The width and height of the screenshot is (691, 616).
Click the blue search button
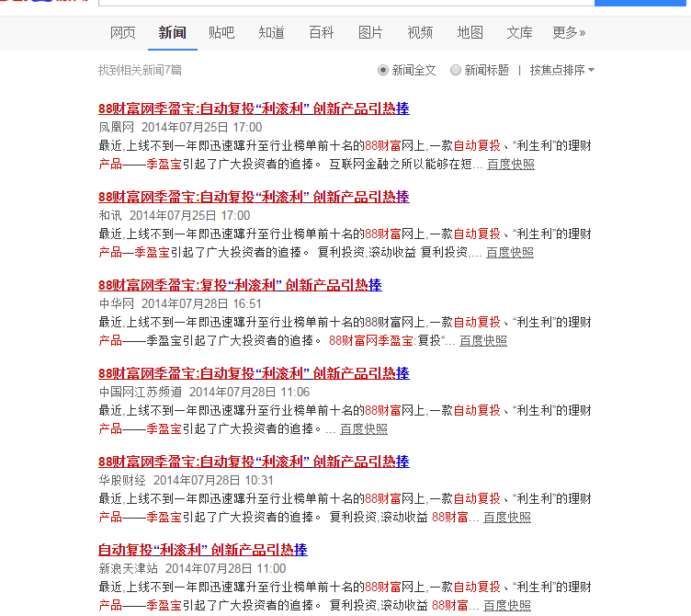[x=640, y=3]
